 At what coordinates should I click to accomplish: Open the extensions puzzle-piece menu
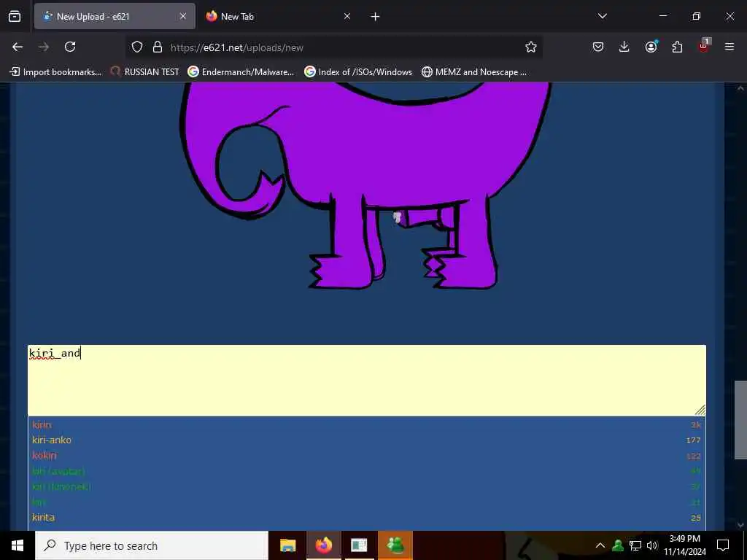[677, 47]
